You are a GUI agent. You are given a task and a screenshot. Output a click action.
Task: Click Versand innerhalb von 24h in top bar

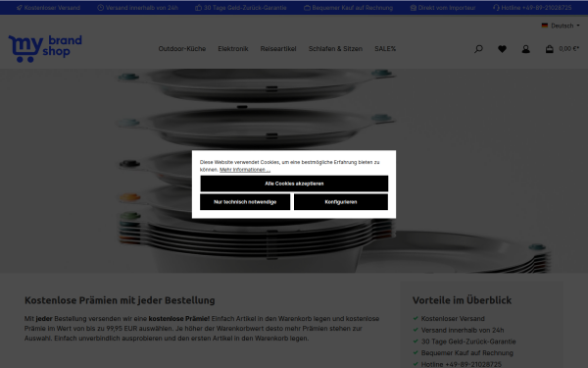[x=142, y=8]
